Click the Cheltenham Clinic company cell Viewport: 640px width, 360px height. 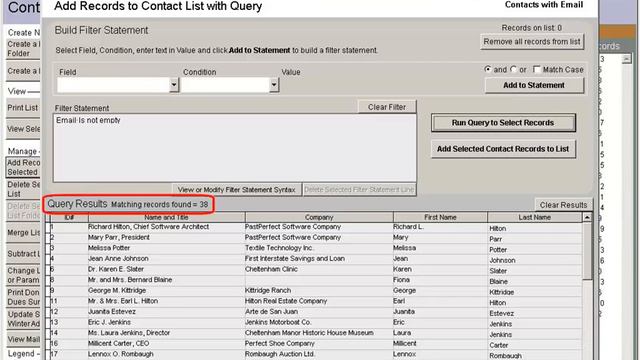[x=319, y=269]
